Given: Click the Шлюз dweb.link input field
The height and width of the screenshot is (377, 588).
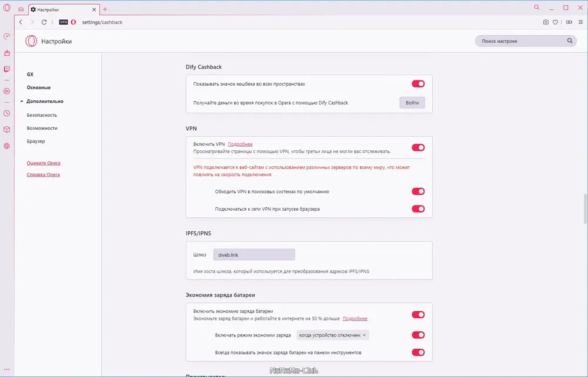Looking at the screenshot, I should click(x=254, y=255).
